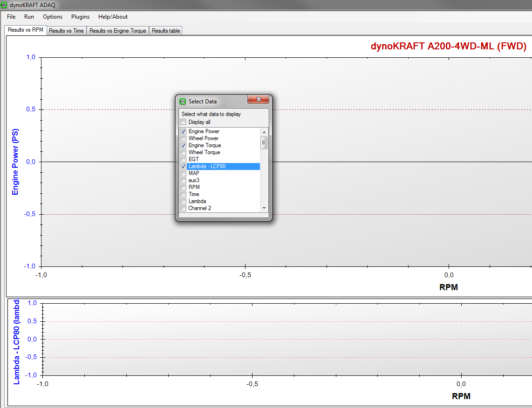Open the File menu
This screenshot has height=408, width=532.
[11, 17]
